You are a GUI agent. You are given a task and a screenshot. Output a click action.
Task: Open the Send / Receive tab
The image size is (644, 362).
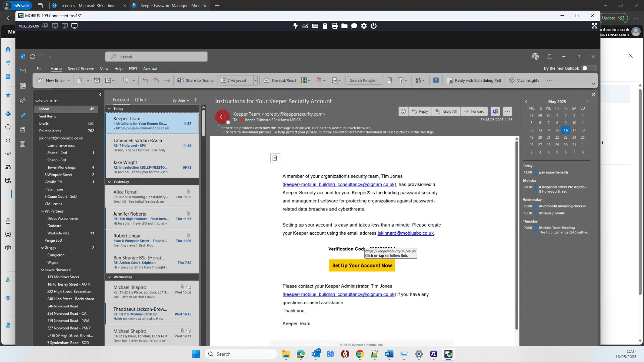pyautogui.click(x=81, y=69)
